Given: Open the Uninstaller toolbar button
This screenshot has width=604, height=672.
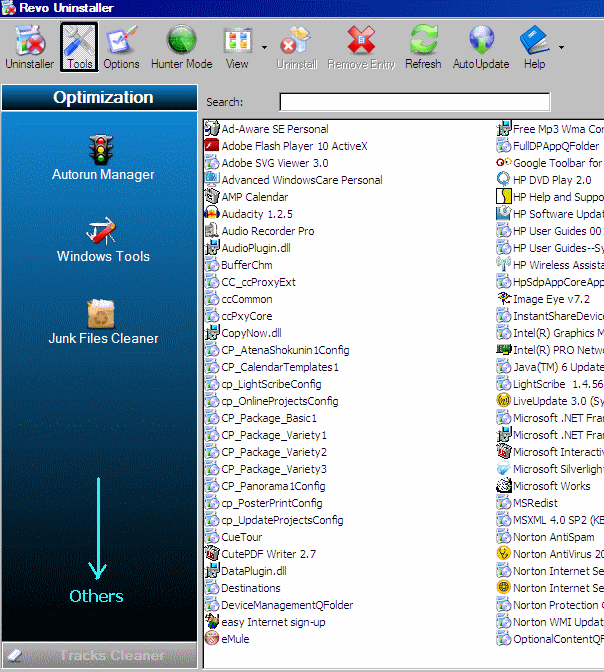Looking at the screenshot, I should pos(30,47).
